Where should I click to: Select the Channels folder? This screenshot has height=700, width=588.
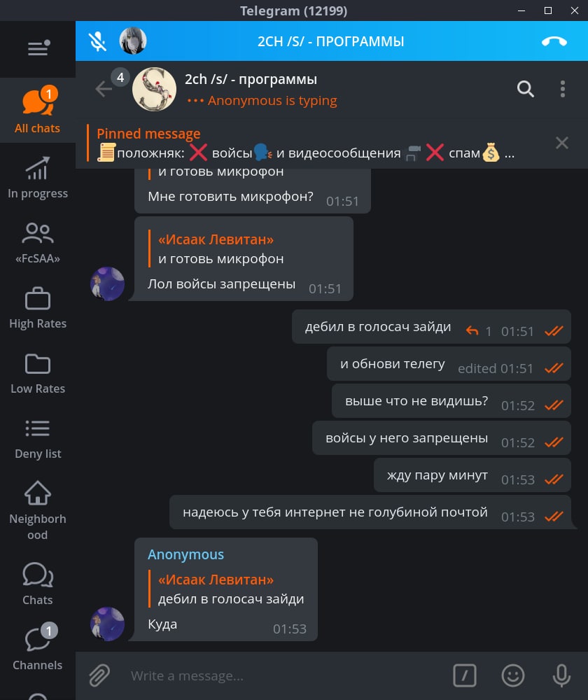[x=38, y=646]
